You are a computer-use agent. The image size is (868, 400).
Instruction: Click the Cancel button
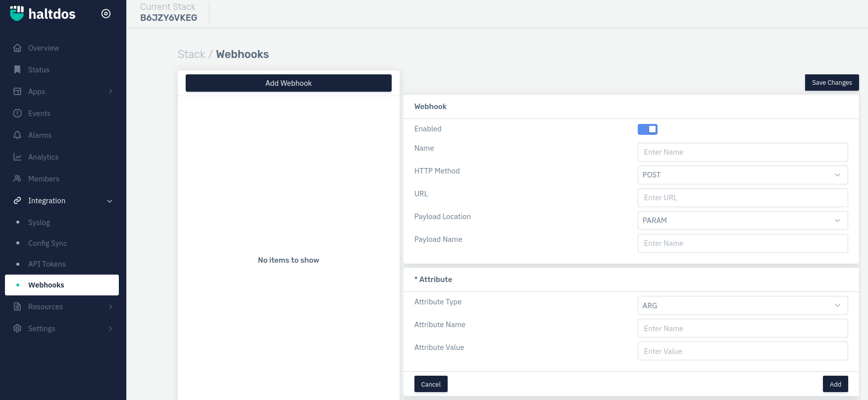[x=431, y=384]
